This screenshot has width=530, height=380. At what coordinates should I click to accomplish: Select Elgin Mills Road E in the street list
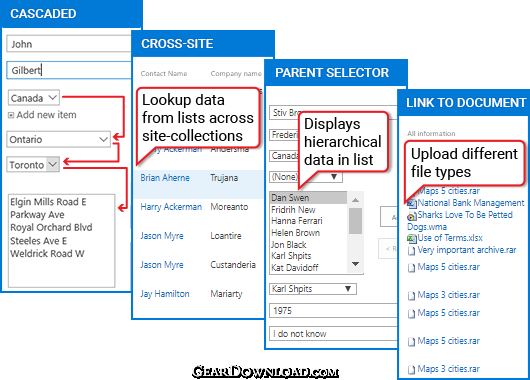pos(48,202)
